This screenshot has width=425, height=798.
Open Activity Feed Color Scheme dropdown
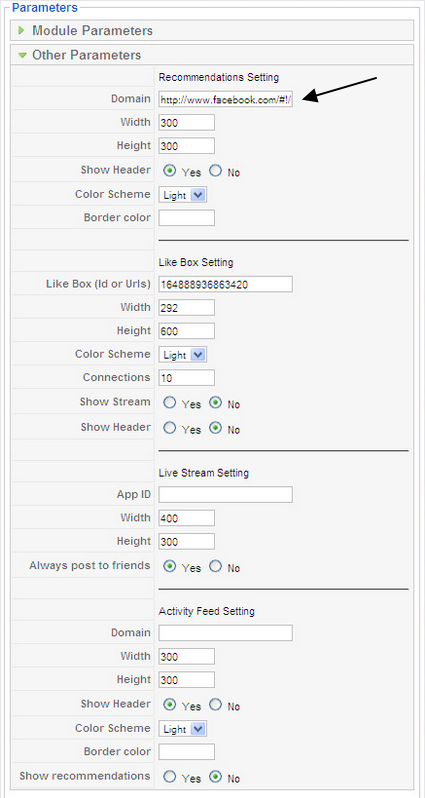pyautogui.click(x=183, y=729)
